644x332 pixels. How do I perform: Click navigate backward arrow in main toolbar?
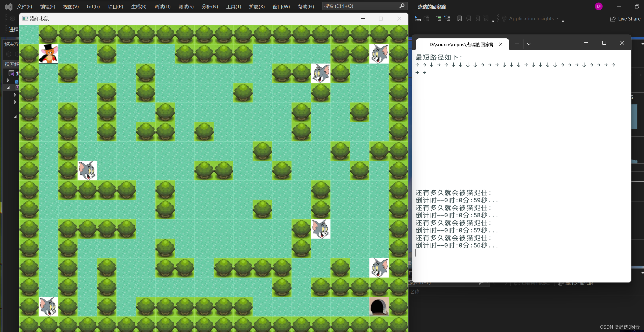click(12, 18)
